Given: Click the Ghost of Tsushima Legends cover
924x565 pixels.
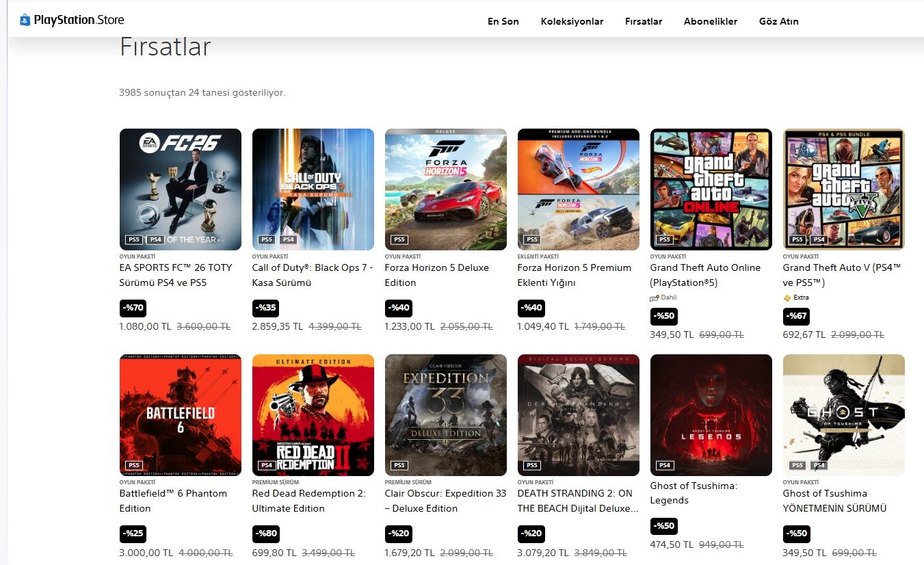Looking at the screenshot, I should [x=711, y=415].
